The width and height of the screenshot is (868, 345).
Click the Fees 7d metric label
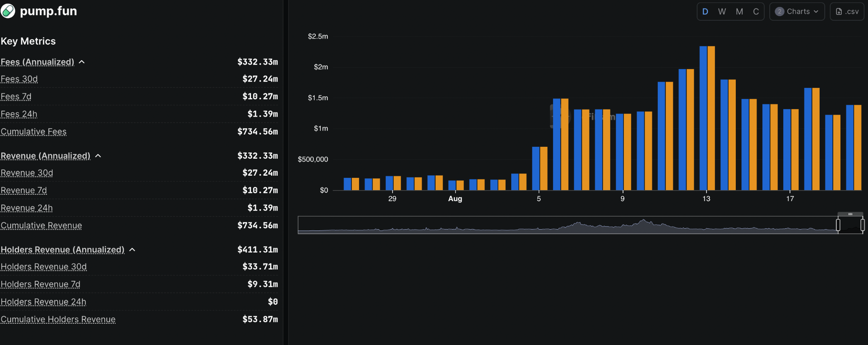pyautogui.click(x=16, y=96)
